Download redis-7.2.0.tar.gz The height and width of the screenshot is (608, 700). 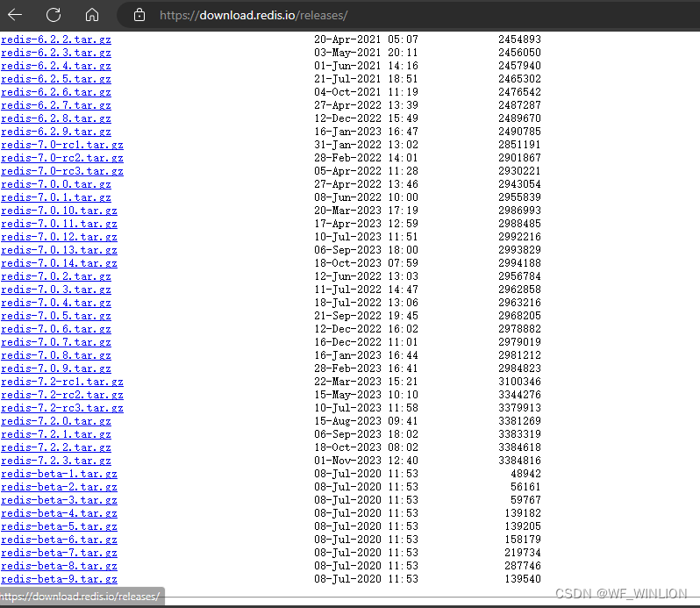tap(56, 421)
